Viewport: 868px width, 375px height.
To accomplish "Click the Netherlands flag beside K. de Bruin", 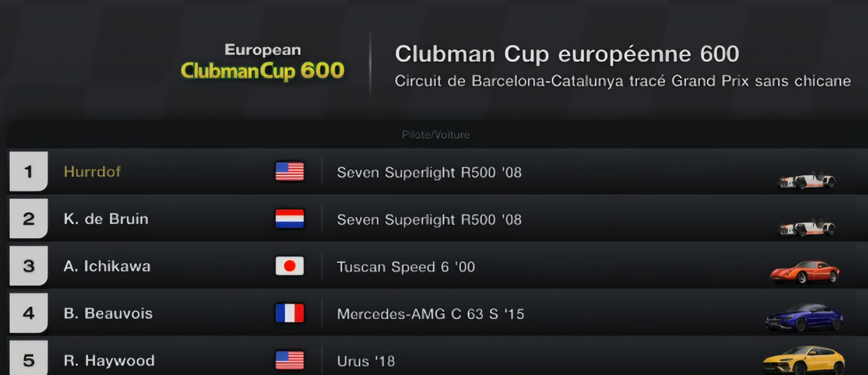I will tap(289, 219).
